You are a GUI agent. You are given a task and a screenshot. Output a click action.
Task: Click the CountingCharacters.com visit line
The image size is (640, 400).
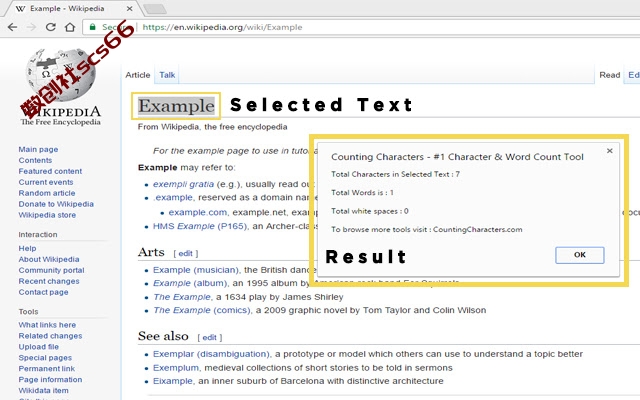point(427,229)
